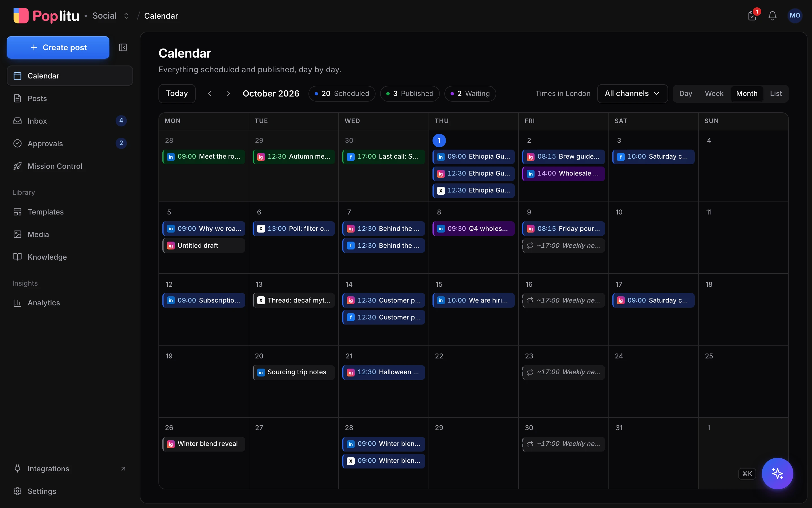The width and height of the screenshot is (812, 508).
Task: Open the notifications bell
Action: 773,16
